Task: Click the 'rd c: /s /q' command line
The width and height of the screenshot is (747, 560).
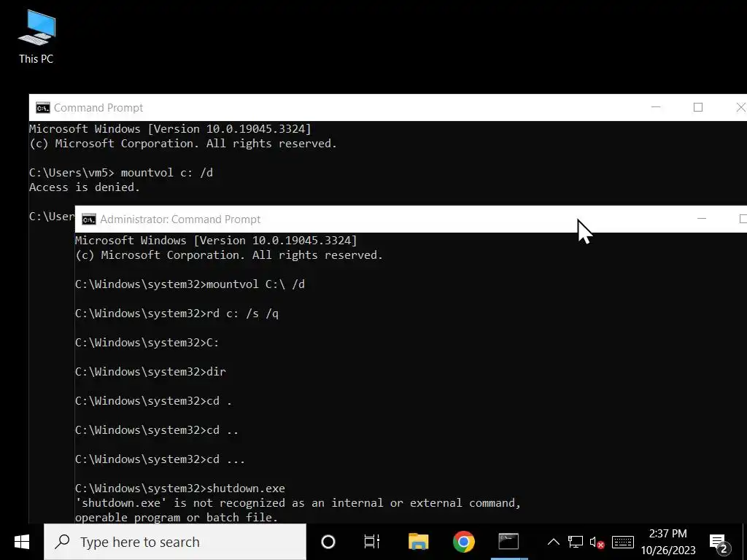Action: click(x=177, y=314)
